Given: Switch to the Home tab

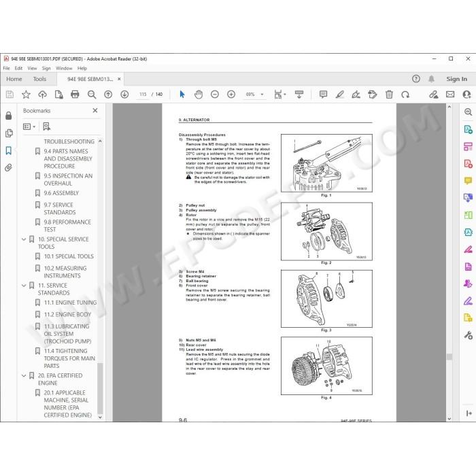Looking at the screenshot, I should tap(14, 79).
